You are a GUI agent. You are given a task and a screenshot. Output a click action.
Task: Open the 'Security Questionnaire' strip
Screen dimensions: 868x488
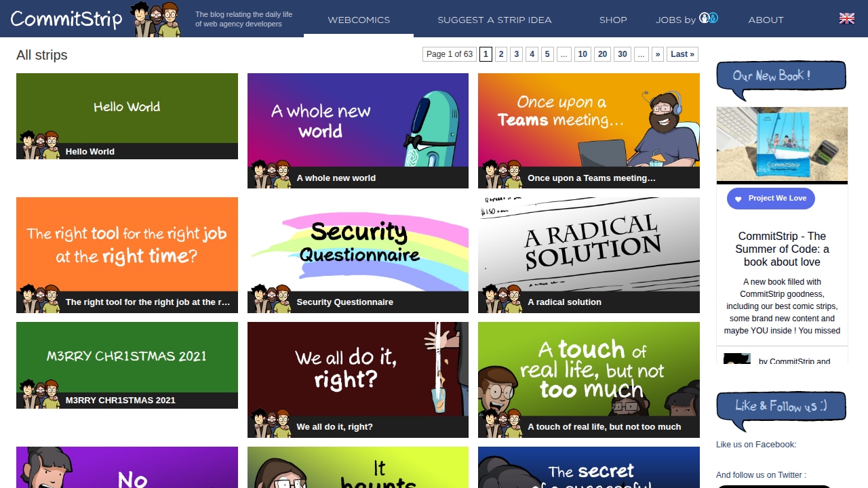[358, 255]
